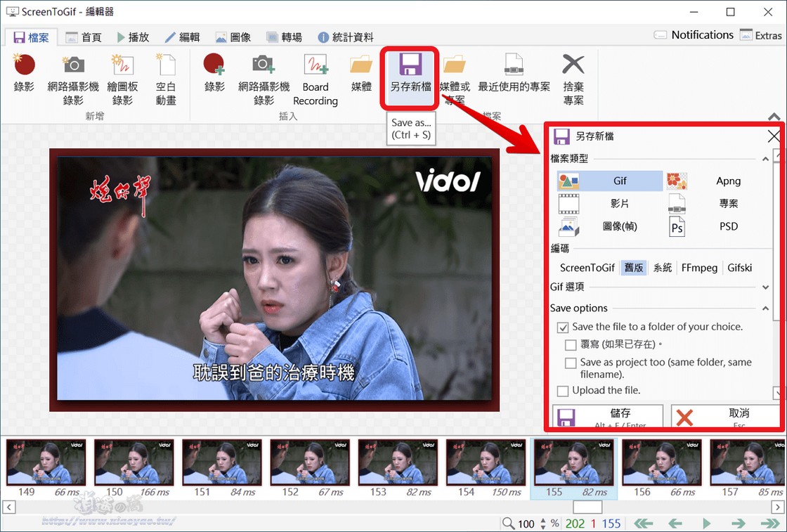Viewport: 787px width, 532px height.
Task: Switch to the 首頁 ribbon tab
Action: (x=84, y=37)
